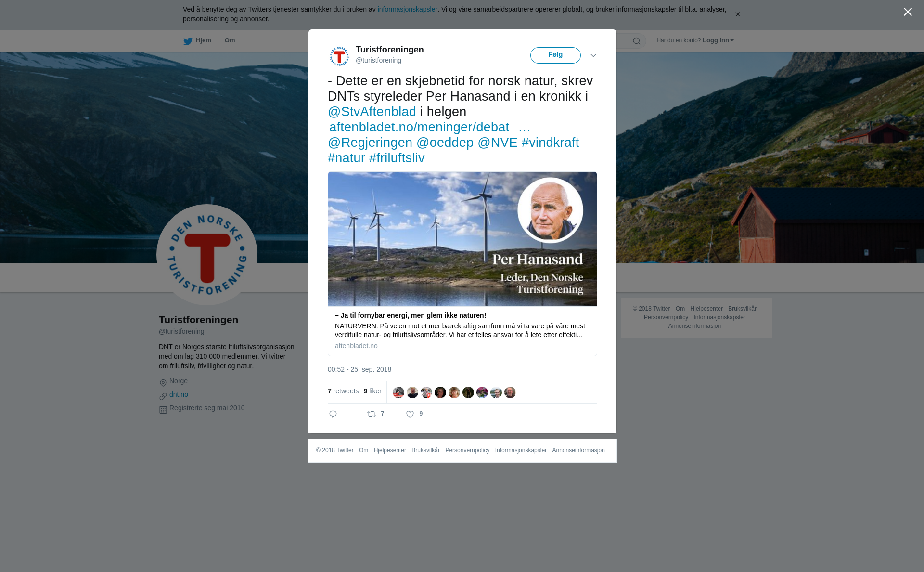Expand the tweet options chevron
Image resolution: width=924 pixels, height=572 pixels.
click(593, 56)
